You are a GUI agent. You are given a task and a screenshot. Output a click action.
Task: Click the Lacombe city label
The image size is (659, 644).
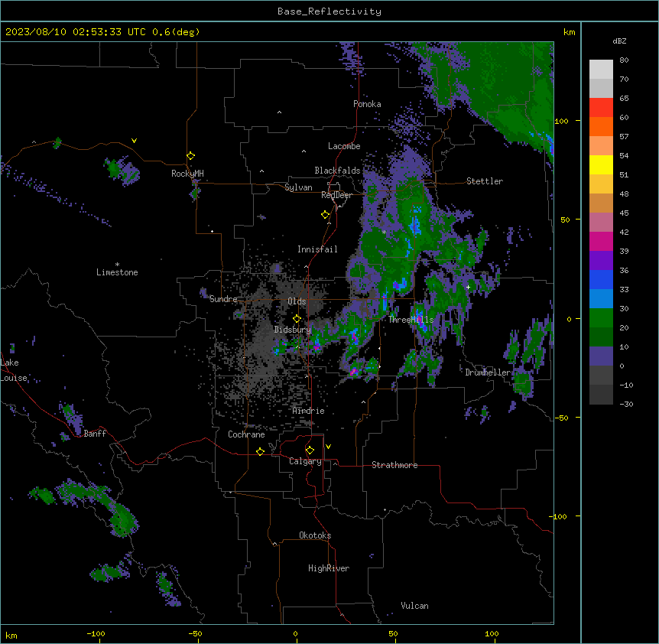coord(344,146)
